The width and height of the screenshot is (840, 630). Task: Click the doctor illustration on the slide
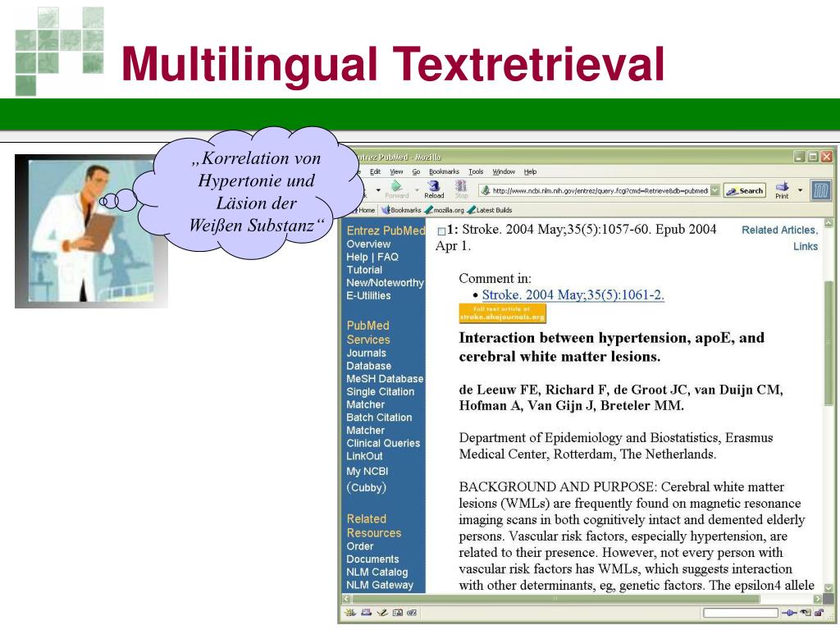click(91, 231)
